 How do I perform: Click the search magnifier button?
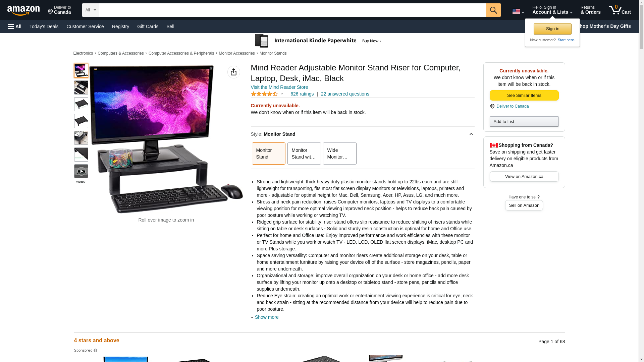493,10
